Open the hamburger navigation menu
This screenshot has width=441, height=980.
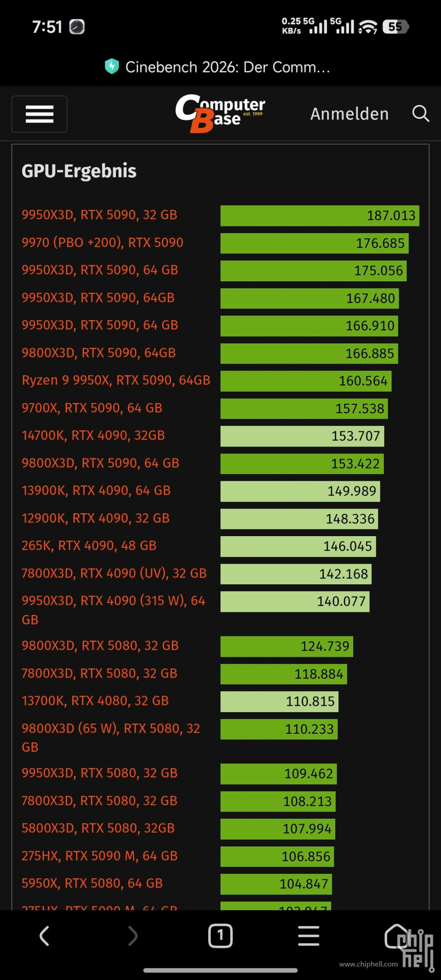point(39,114)
